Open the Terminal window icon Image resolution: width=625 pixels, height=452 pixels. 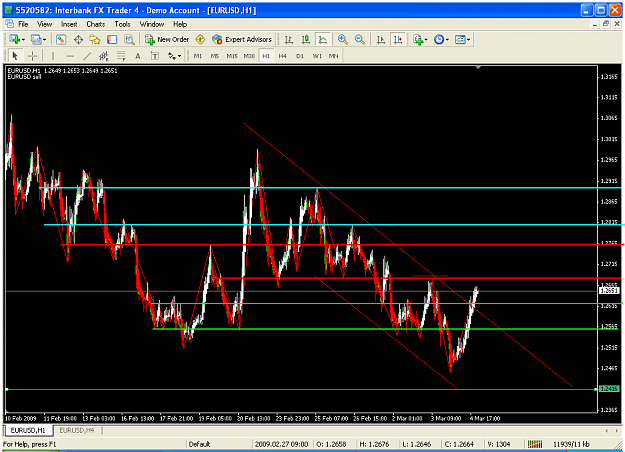112,39
